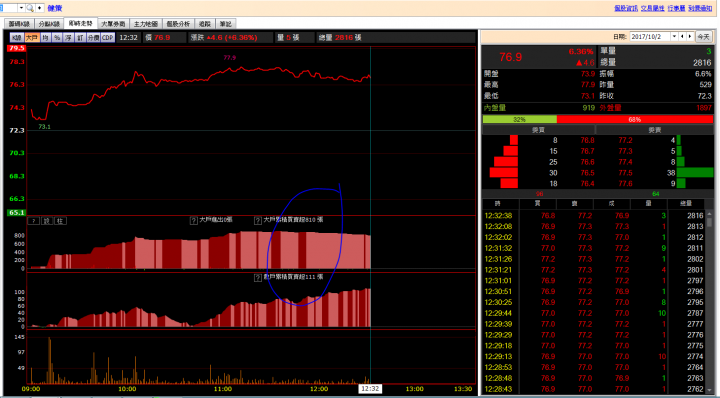This screenshot has height=398, width=720.
Task: Toggle the 浮 chart toolbar button
Action: pos(68,38)
